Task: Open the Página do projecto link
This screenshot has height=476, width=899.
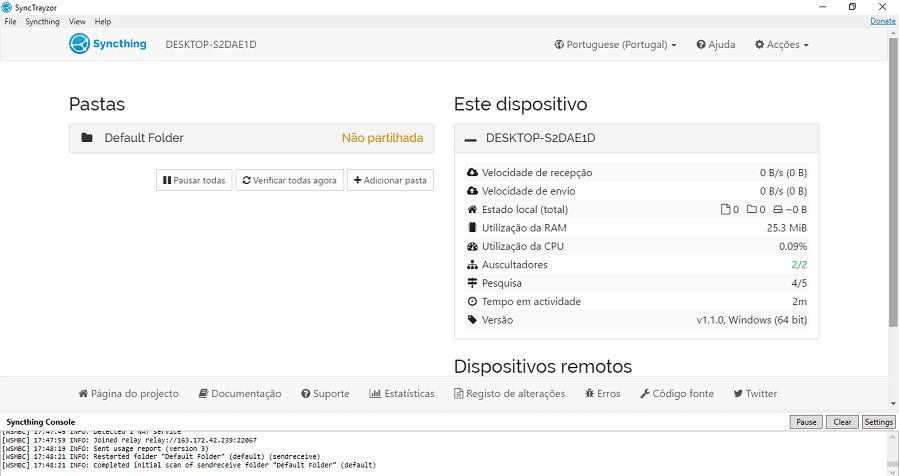Action: [128, 393]
